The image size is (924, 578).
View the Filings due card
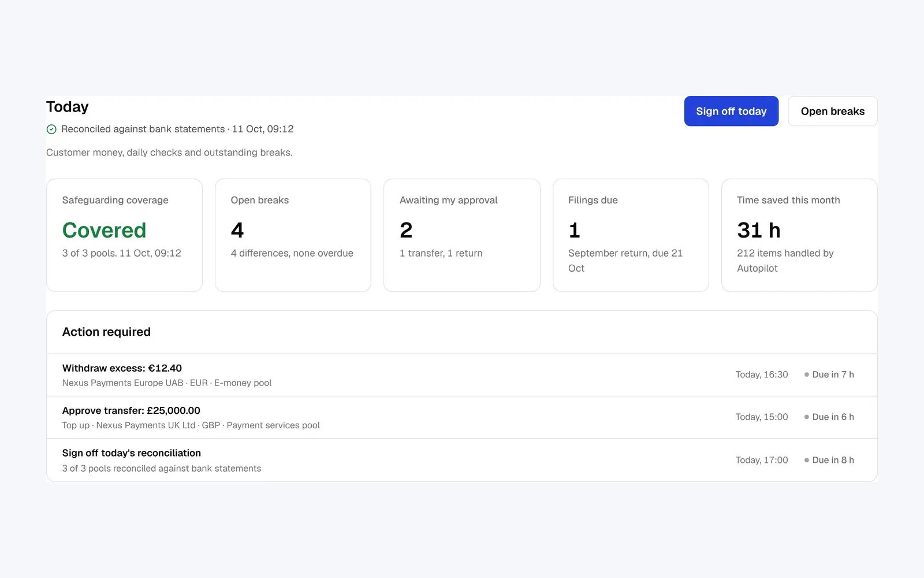point(631,235)
